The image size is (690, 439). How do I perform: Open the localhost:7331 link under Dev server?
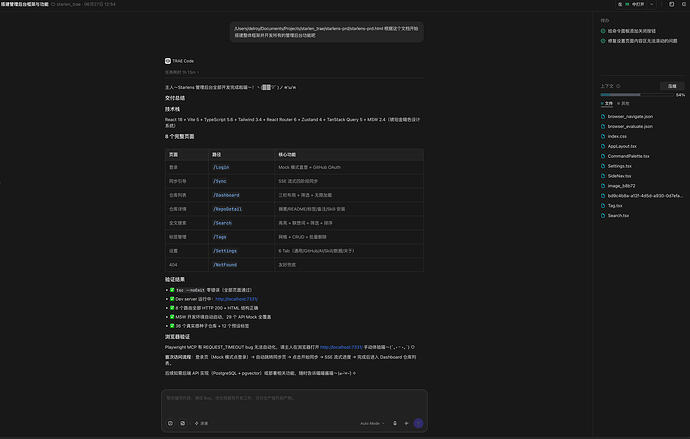(236, 299)
